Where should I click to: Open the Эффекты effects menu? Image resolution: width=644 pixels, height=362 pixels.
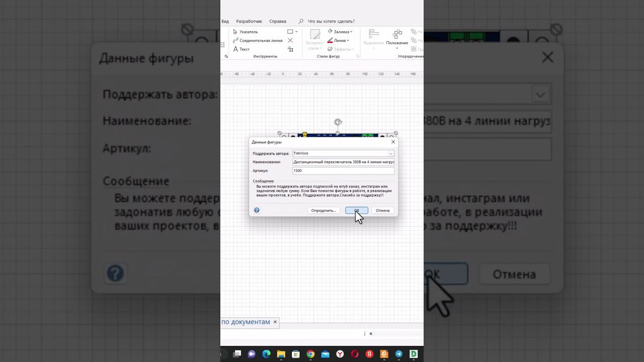(341, 49)
